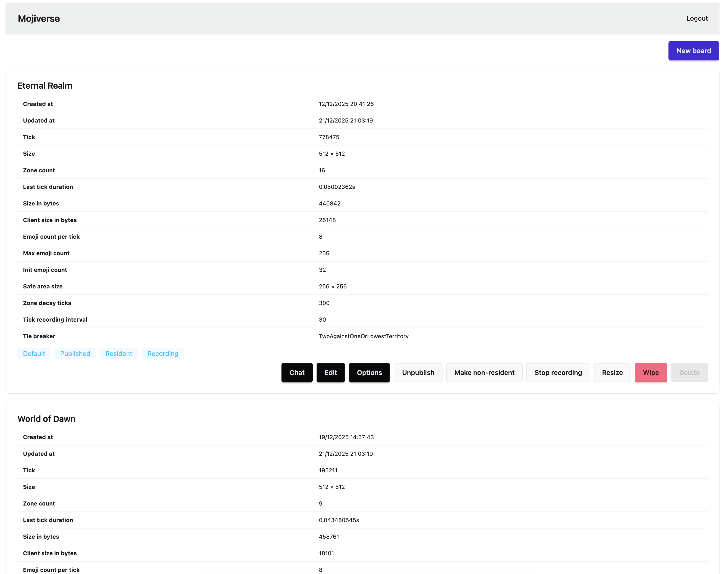Select the Recording tag badge
This screenshot has height=574, width=728.
[163, 354]
